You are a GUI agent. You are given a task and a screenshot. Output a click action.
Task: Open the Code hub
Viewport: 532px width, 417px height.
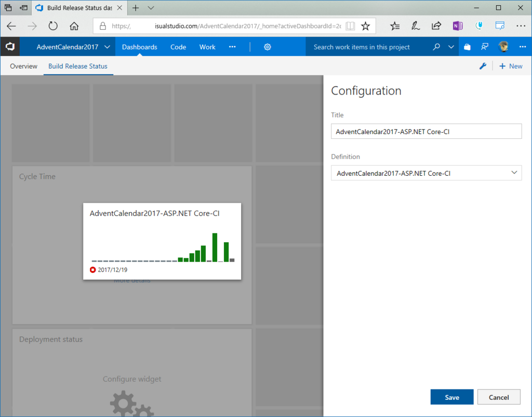click(x=178, y=47)
